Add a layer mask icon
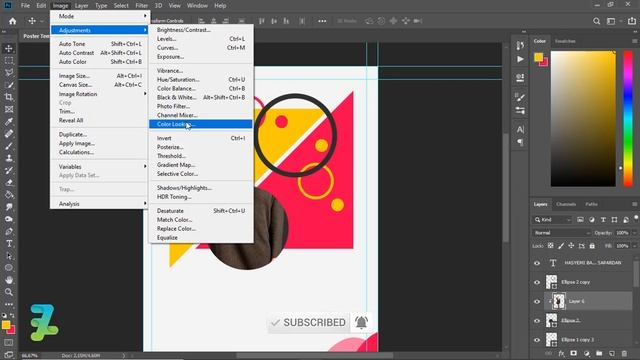The height and width of the screenshot is (360, 640). [573, 353]
